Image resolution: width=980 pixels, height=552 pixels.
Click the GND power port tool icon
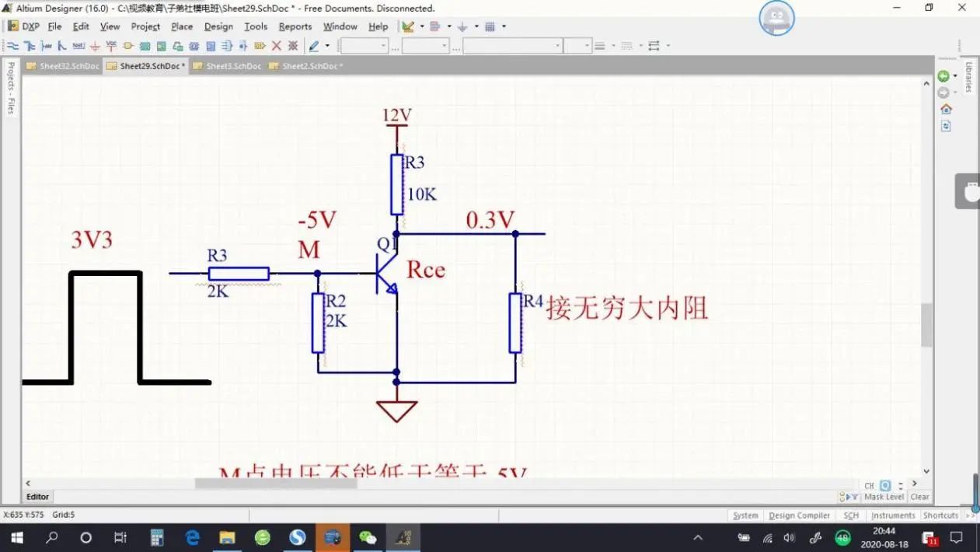(95, 46)
